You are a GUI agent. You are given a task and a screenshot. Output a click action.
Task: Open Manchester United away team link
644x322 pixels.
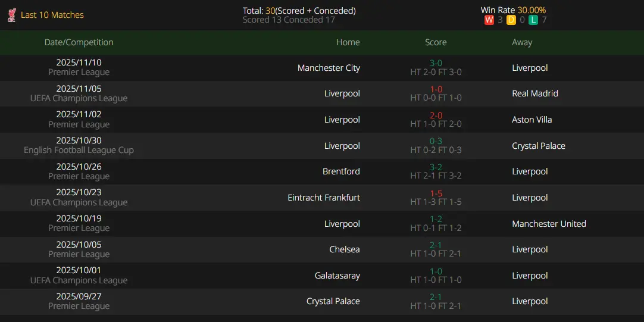pyautogui.click(x=549, y=224)
